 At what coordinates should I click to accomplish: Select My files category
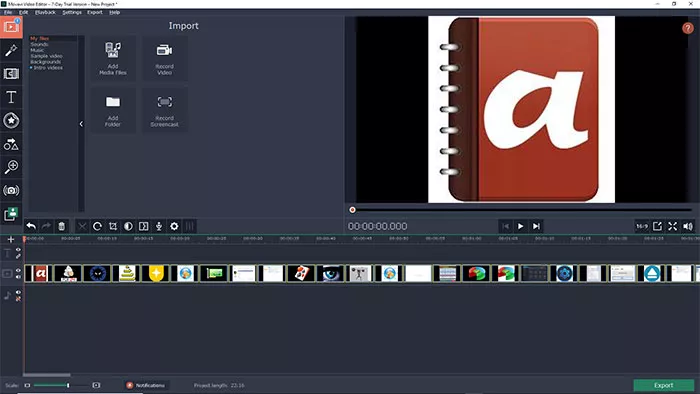(40, 39)
